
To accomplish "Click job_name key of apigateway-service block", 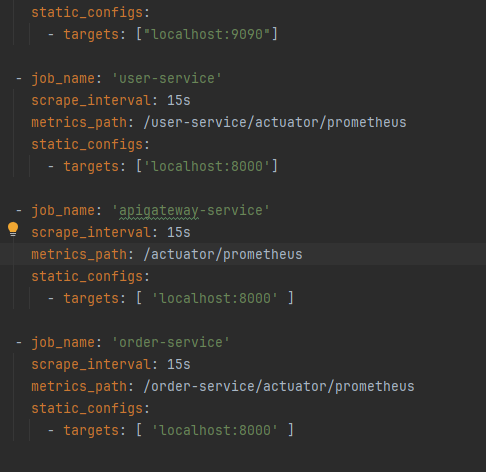I will click(63, 211).
